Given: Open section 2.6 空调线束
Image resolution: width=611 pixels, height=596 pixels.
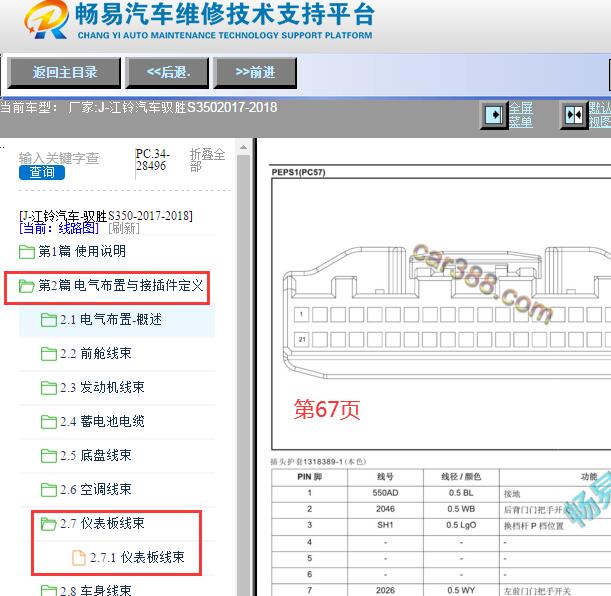Looking at the screenshot, I should pos(95,490).
